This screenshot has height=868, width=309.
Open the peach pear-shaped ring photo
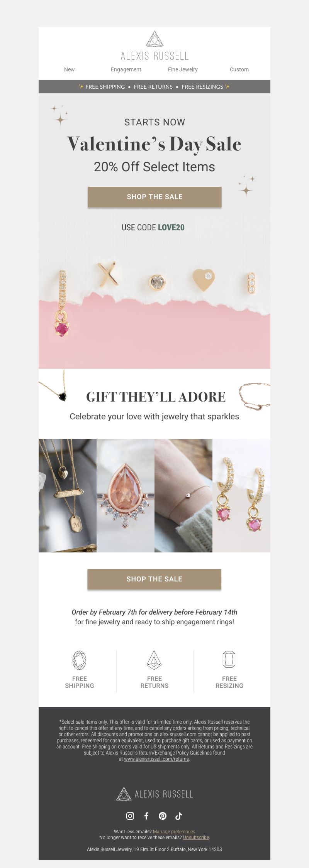126,495
